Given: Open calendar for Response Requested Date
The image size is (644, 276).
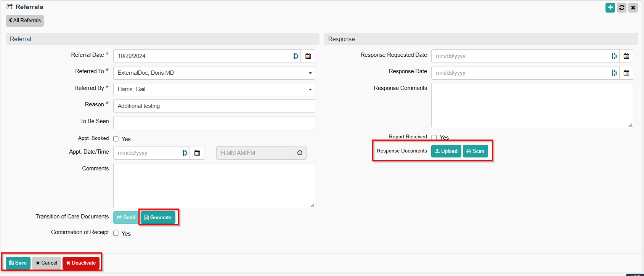Looking at the screenshot, I should pos(626,56).
